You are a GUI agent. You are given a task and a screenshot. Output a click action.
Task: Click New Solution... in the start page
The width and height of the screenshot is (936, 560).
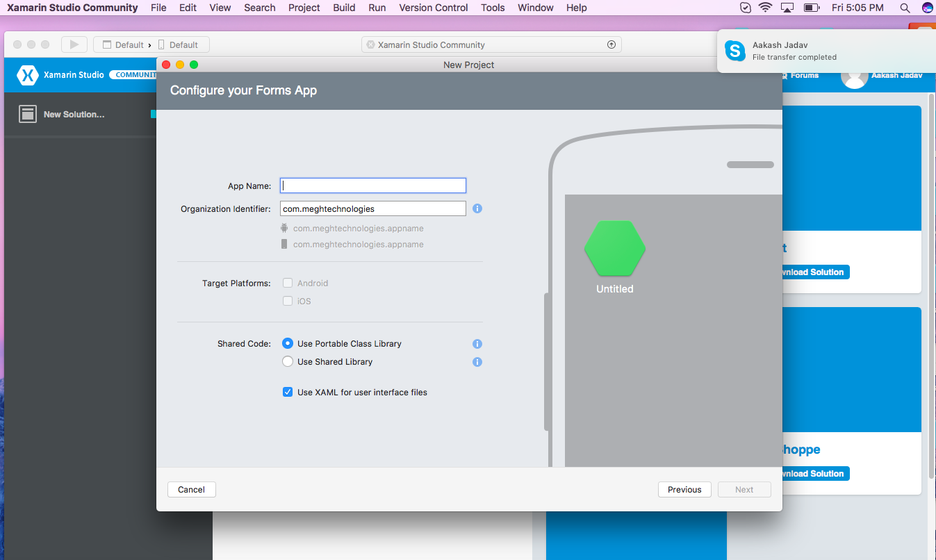[x=74, y=114]
